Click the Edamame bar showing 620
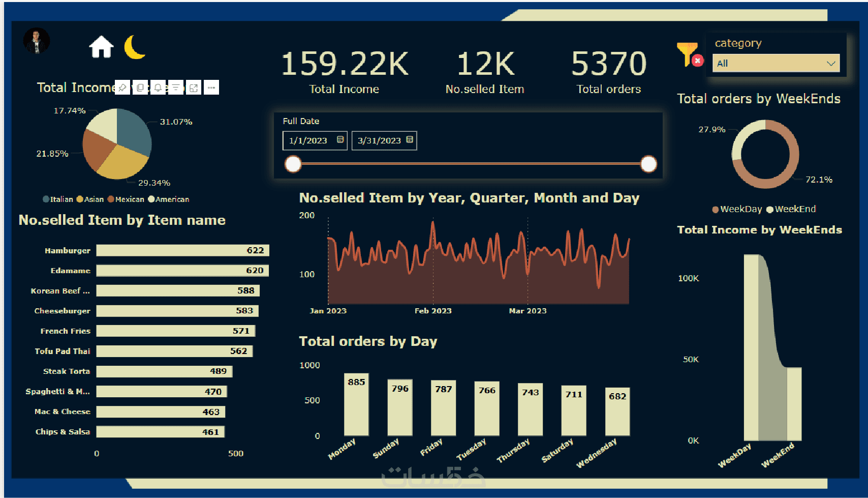This screenshot has width=868, height=498. [182, 271]
